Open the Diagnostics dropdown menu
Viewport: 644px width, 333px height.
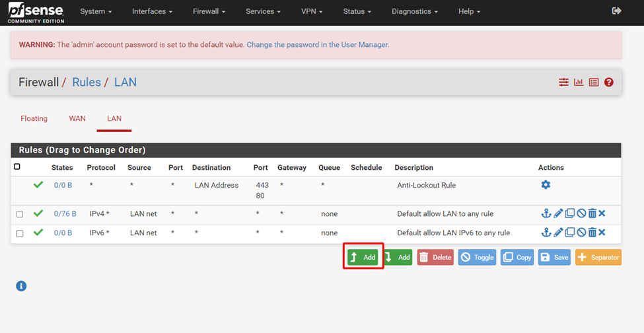tap(415, 12)
